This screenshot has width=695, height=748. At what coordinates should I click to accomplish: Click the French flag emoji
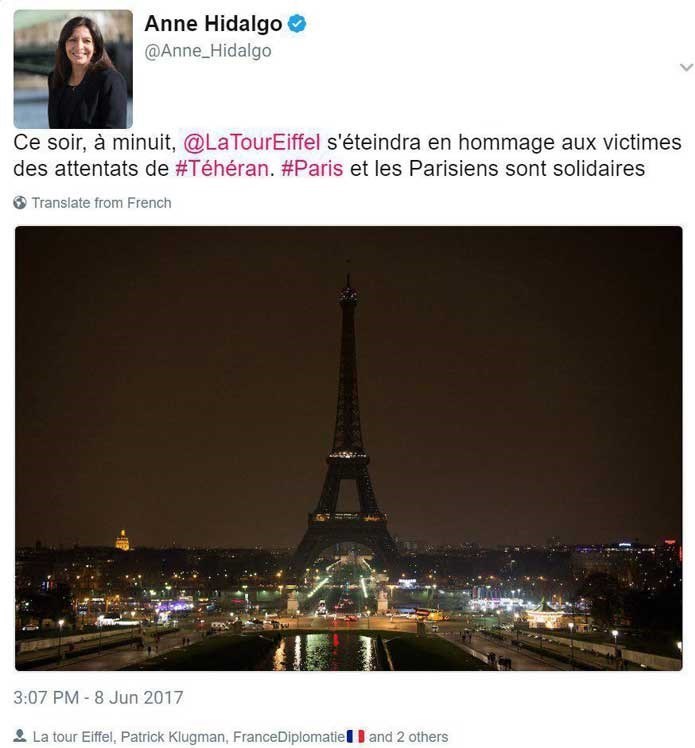(x=355, y=736)
